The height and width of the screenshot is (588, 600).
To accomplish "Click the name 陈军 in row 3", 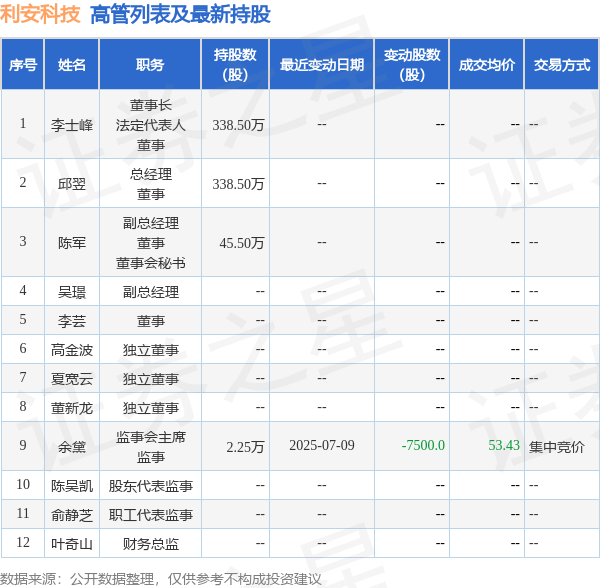I will click(x=72, y=243).
